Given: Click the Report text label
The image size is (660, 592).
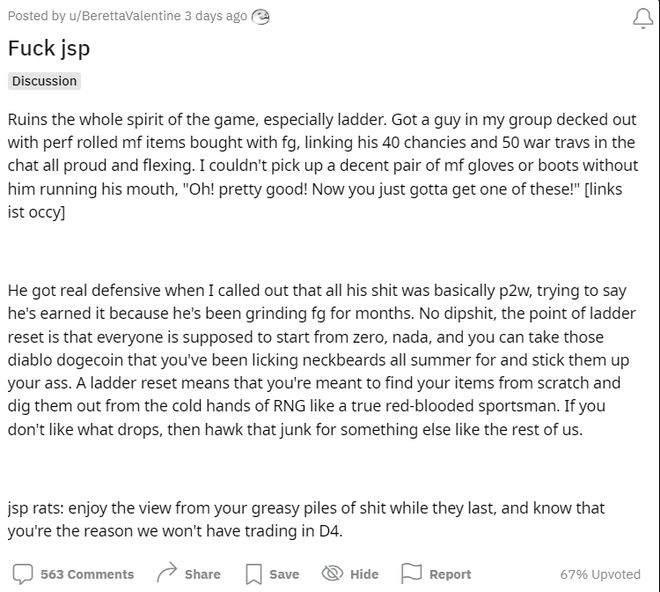Looking at the screenshot, I should tap(450, 574).
